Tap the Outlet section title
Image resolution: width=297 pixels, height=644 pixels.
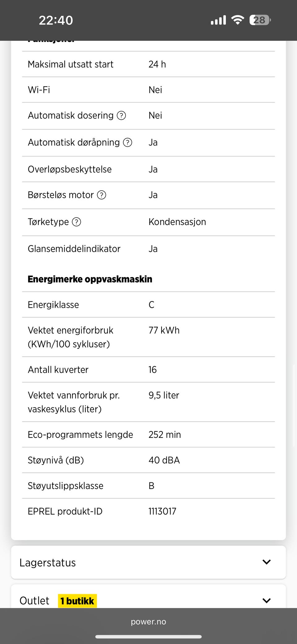tap(34, 601)
